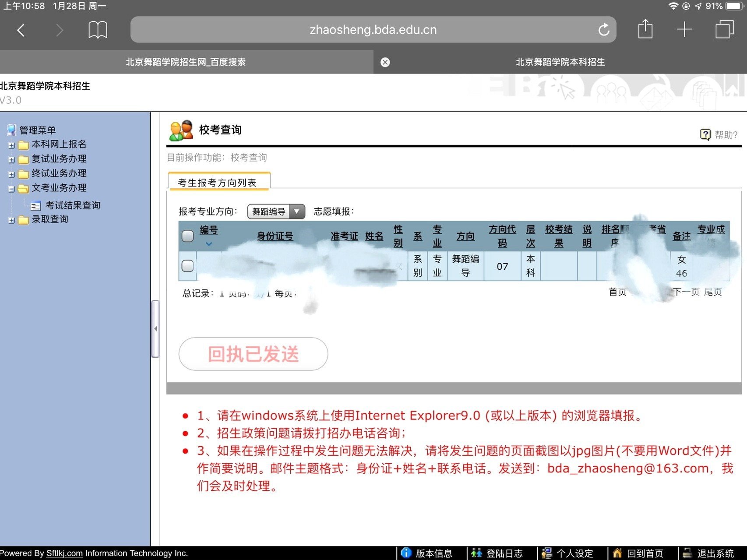Click 退出系统 to log out
This screenshot has width=747, height=560.
tap(708, 553)
